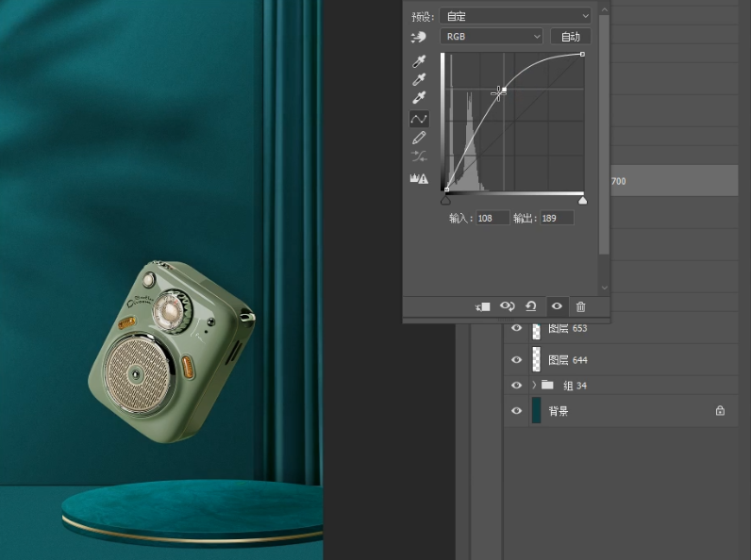Screen dimensions: 751x560
Task: View the previous state of the adjustment
Action: (508, 306)
